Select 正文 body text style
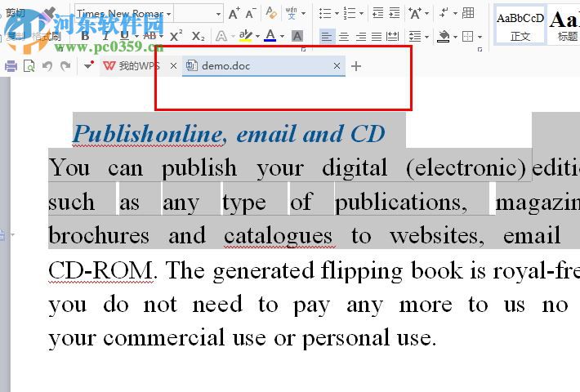This screenshot has width=580, height=392. 520,25
